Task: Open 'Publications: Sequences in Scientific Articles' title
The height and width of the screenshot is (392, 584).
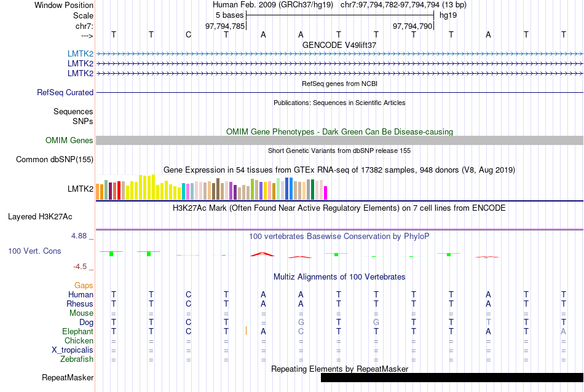Action: [339, 103]
